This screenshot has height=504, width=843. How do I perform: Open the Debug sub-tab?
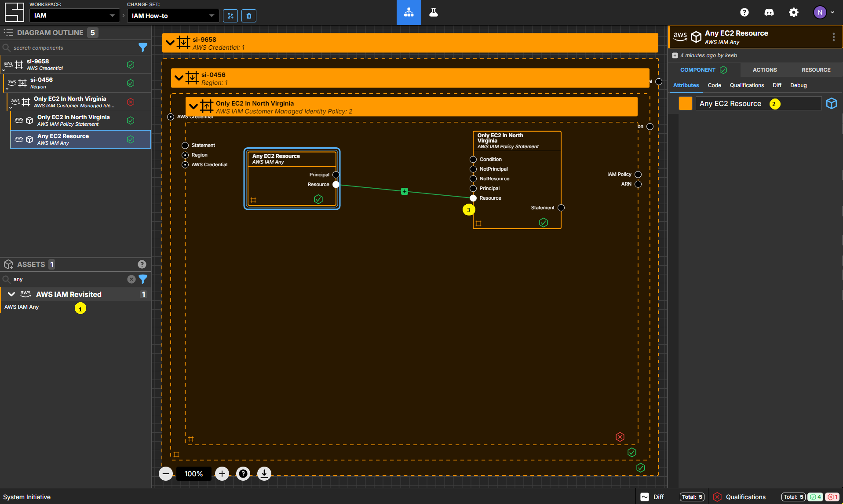click(x=799, y=85)
